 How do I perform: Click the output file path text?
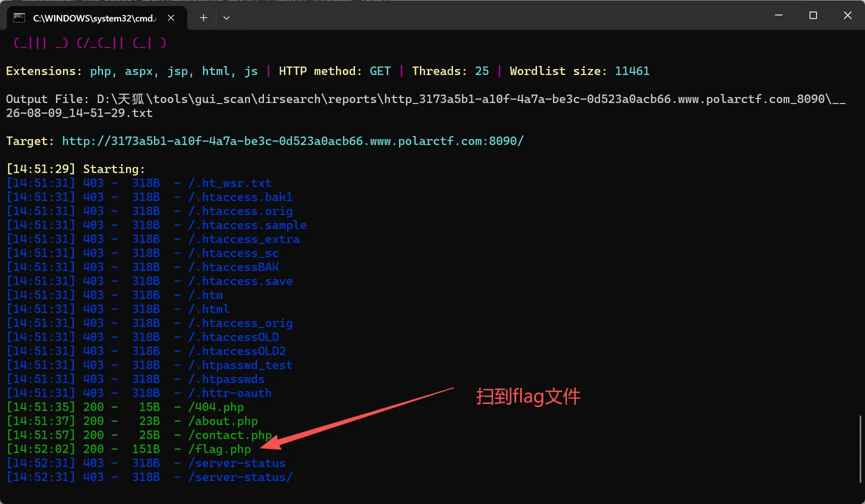[425, 106]
